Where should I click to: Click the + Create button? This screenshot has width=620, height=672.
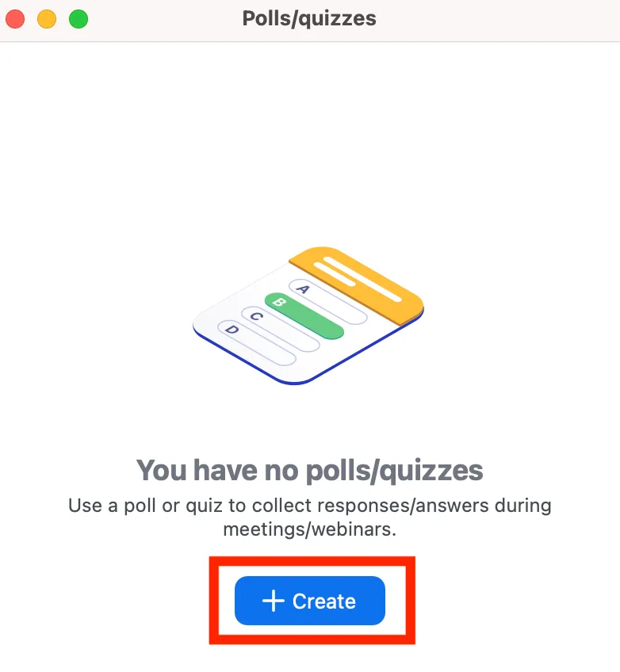point(309,601)
